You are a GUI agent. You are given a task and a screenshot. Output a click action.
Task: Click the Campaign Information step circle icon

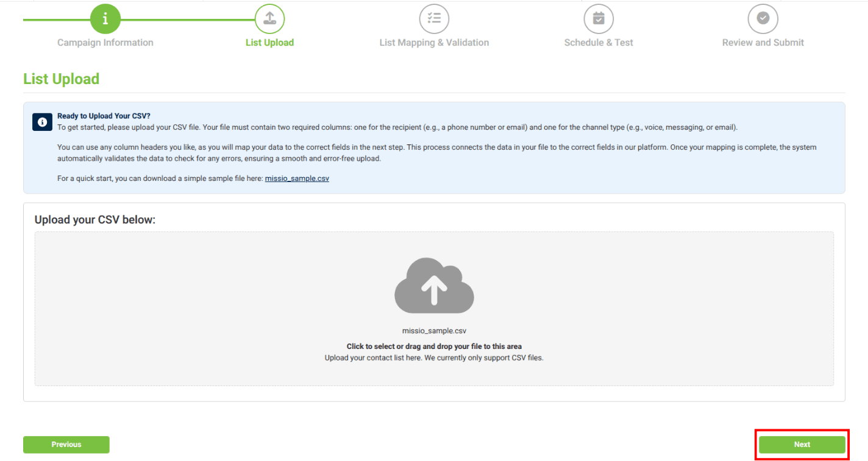pyautogui.click(x=105, y=19)
